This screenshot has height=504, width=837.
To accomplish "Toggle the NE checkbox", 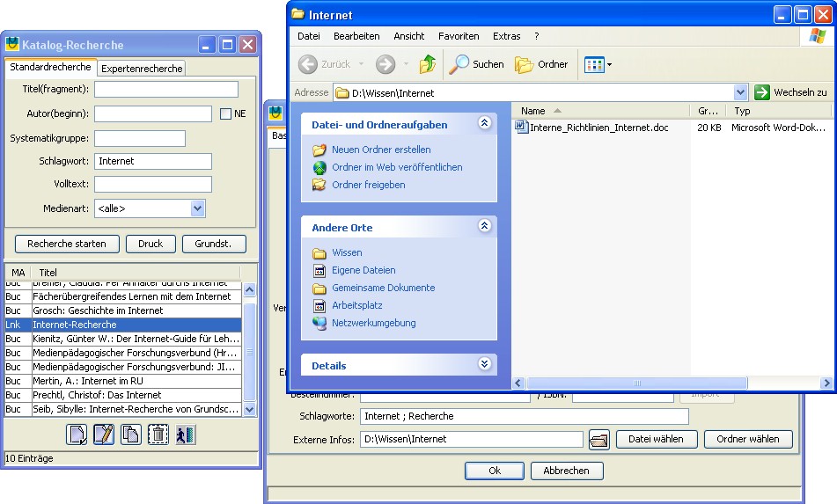I will point(225,113).
